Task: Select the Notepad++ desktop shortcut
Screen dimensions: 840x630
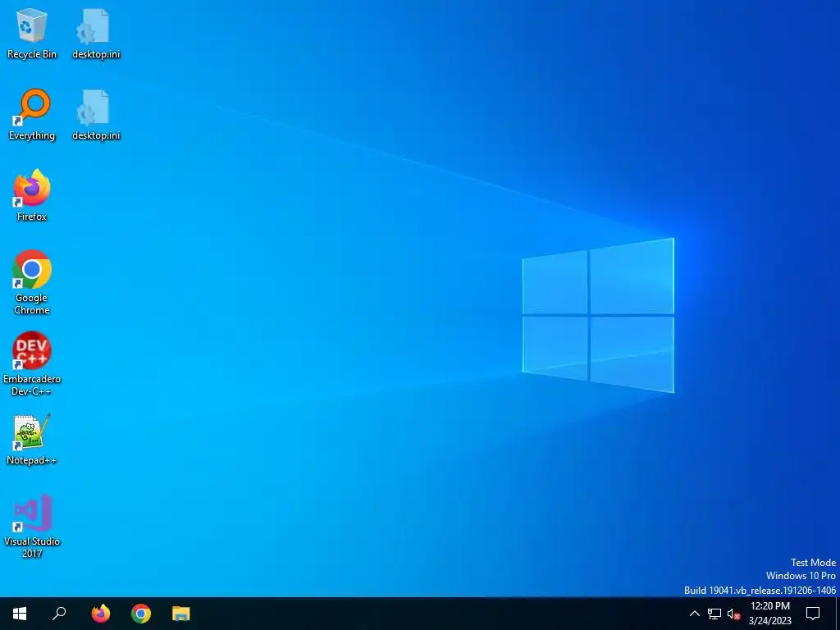Action: (x=32, y=440)
